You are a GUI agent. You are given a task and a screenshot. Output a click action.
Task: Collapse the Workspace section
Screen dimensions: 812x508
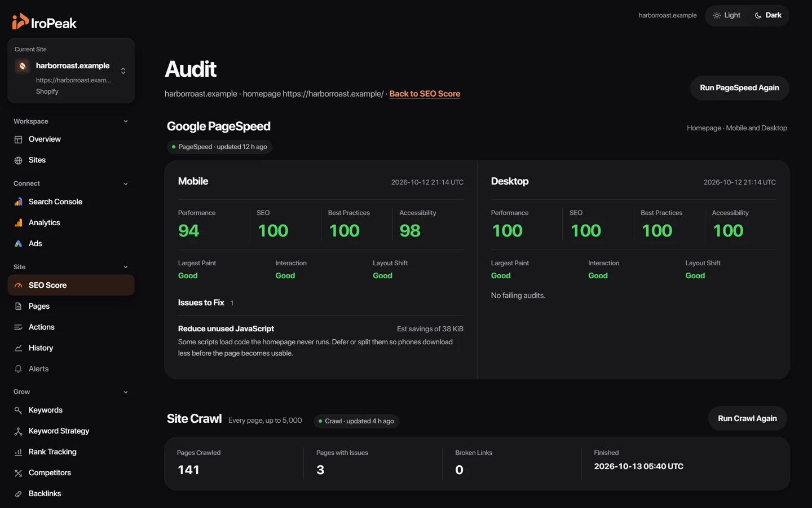126,121
